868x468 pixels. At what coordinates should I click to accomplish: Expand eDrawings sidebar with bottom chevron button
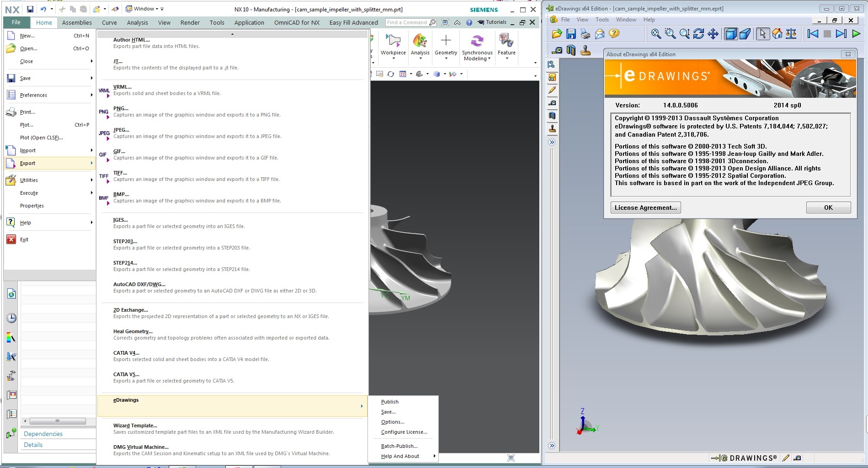tap(552, 446)
